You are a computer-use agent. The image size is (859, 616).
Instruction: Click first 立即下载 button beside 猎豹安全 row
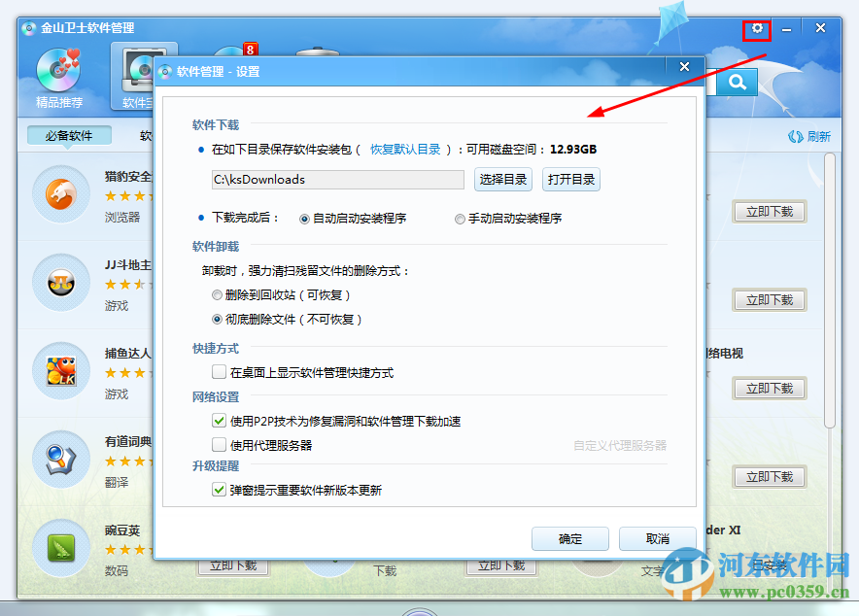(x=770, y=212)
